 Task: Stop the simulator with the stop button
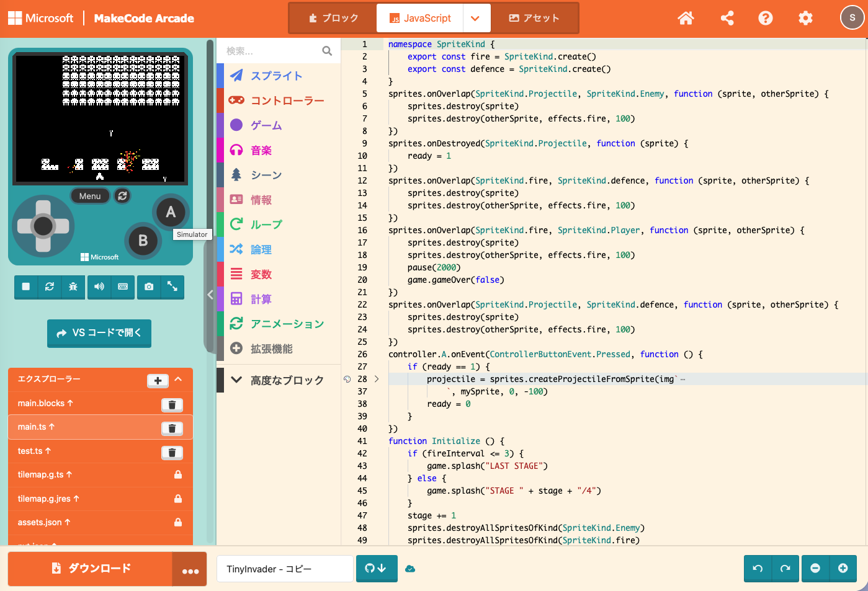[x=26, y=287]
